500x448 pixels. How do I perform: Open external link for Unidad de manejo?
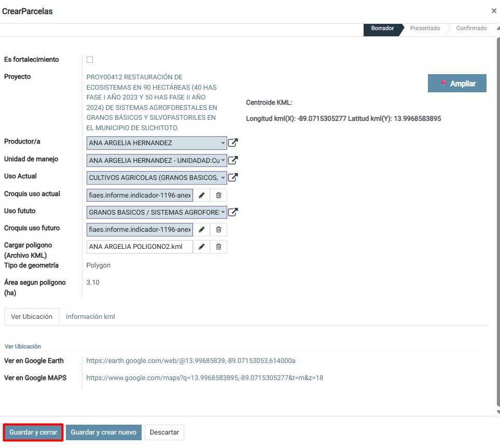233,161
